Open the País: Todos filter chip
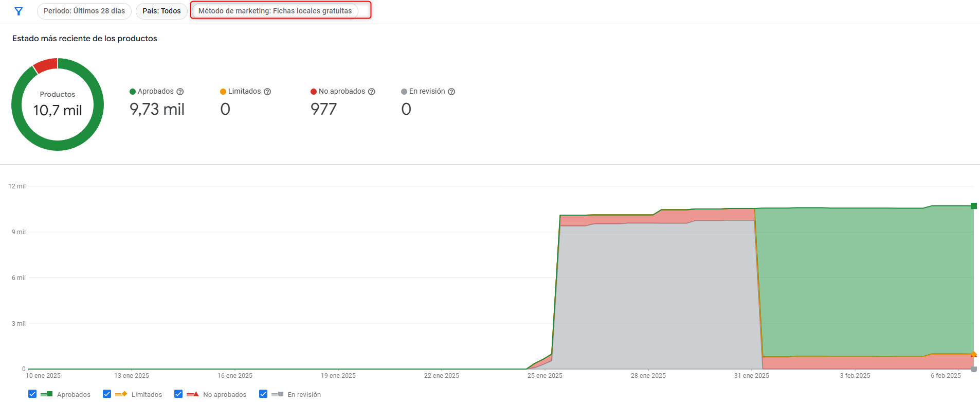 point(161,11)
